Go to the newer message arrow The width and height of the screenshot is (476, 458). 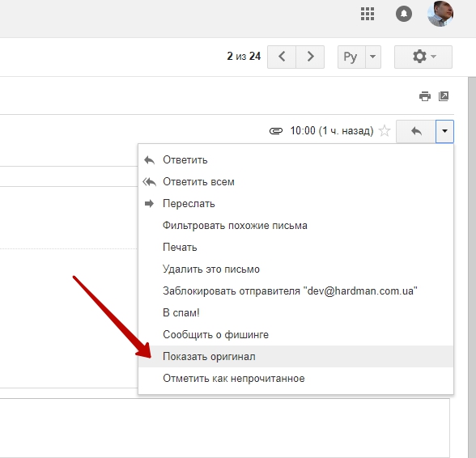click(x=282, y=57)
